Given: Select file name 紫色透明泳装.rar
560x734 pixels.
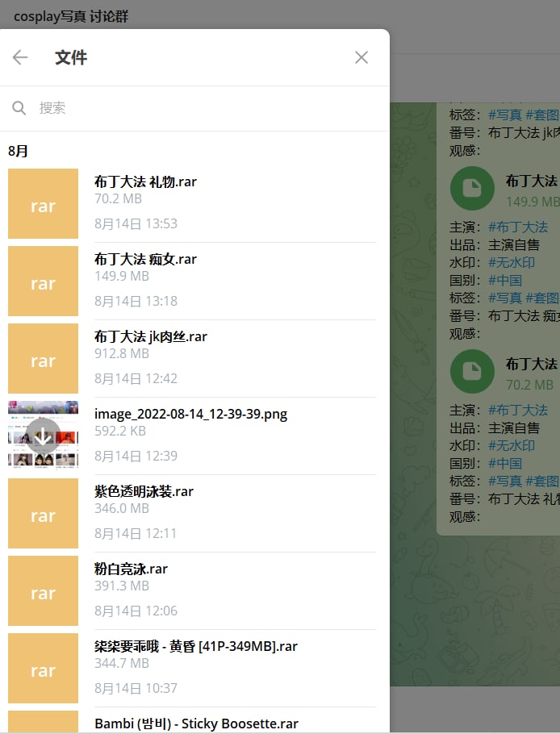Looking at the screenshot, I should pyautogui.click(x=144, y=491).
